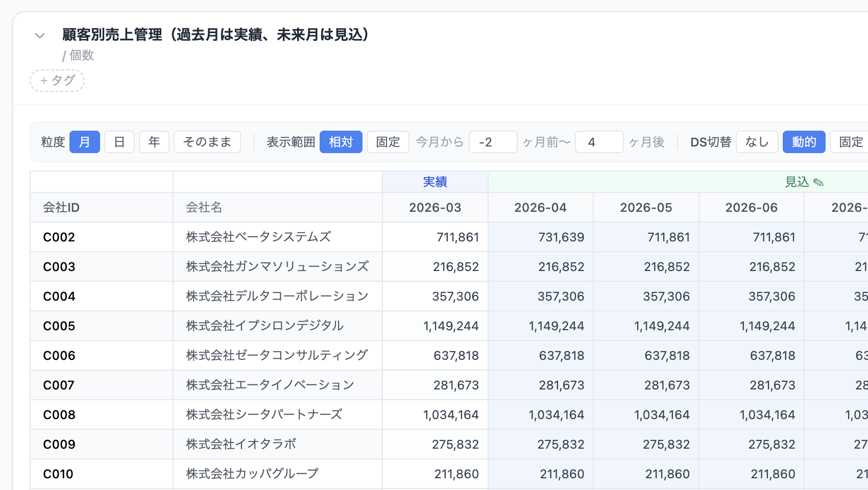Set granularity to 日
The height and width of the screenshot is (490, 868).
tap(119, 142)
